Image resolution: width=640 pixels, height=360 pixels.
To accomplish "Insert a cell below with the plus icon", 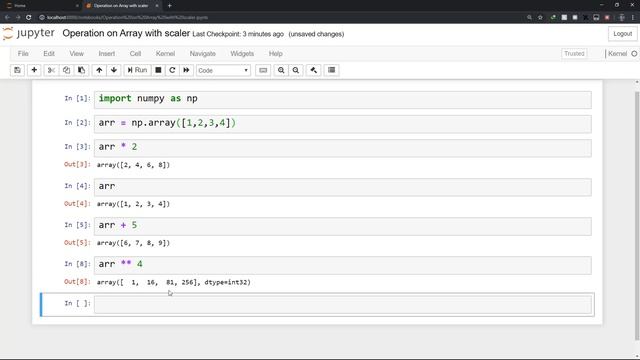I will (34, 70).
